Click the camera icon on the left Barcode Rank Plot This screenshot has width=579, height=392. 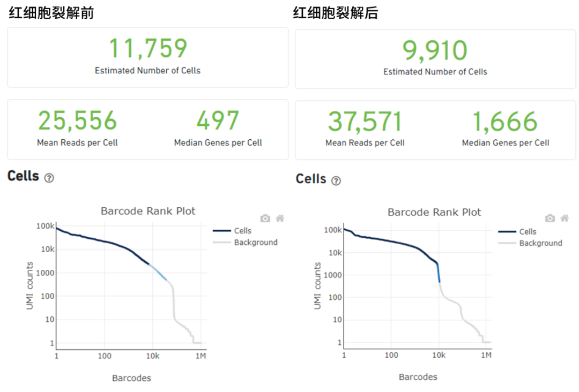(x=265, y=218)
